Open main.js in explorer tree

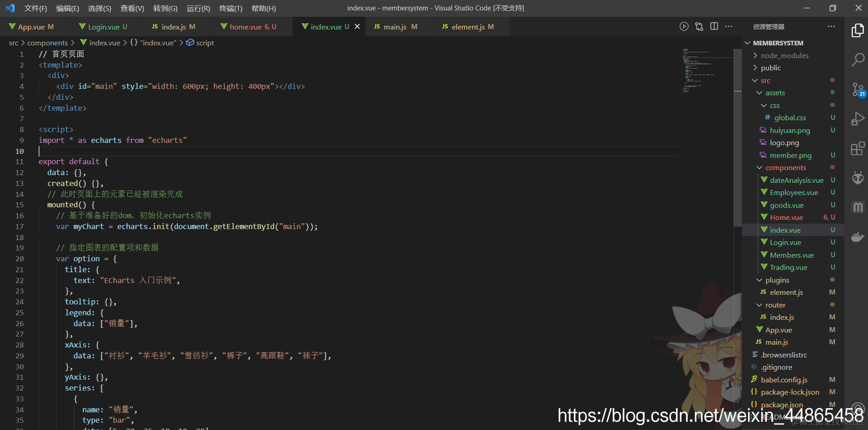click(x=793, y=342)
